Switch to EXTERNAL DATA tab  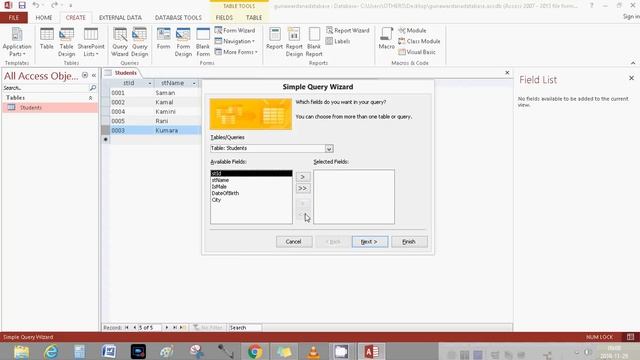point(120,18)
